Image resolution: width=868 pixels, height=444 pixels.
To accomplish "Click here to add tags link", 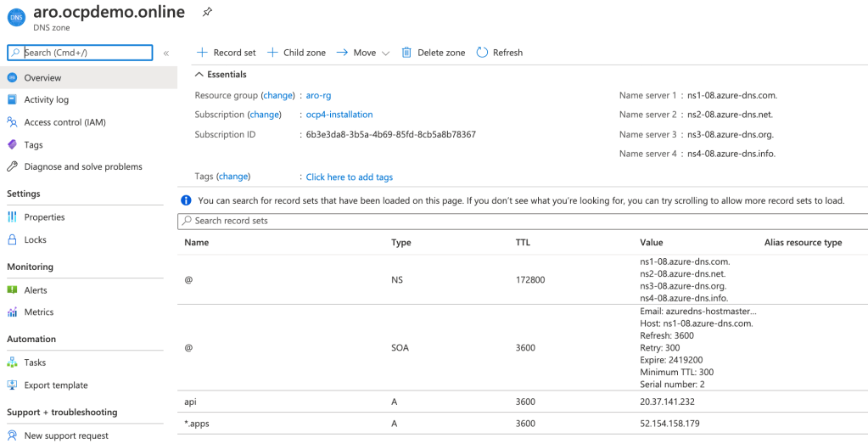I will click(349, 177).
